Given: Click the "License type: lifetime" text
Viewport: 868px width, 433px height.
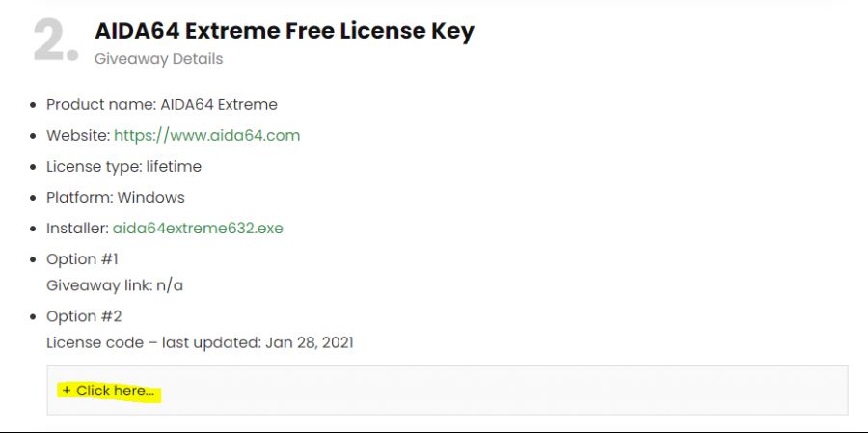Looking at the screenshot, I should point(123,166).
